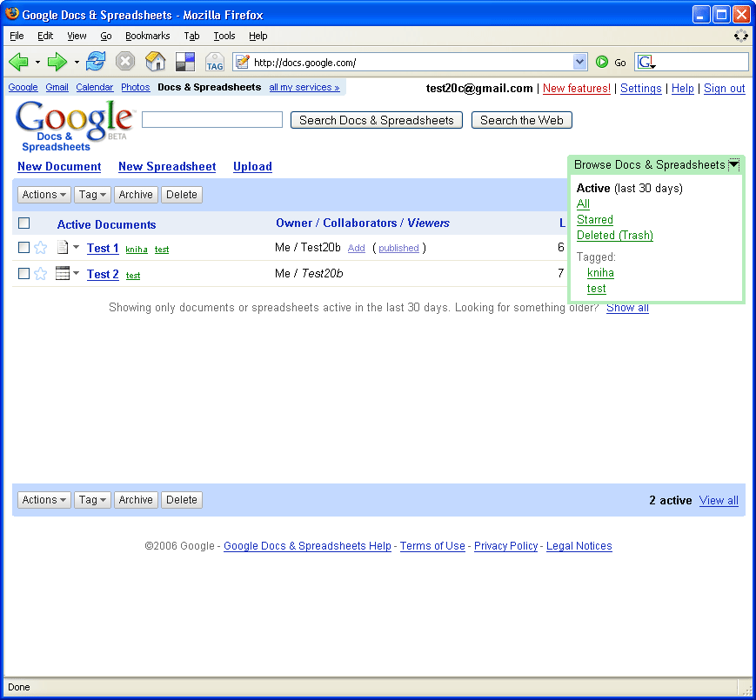Viewport: 756px width, 700px height.
Task: Click the kniha tag in Tagged list
Action: pos(600,273)
